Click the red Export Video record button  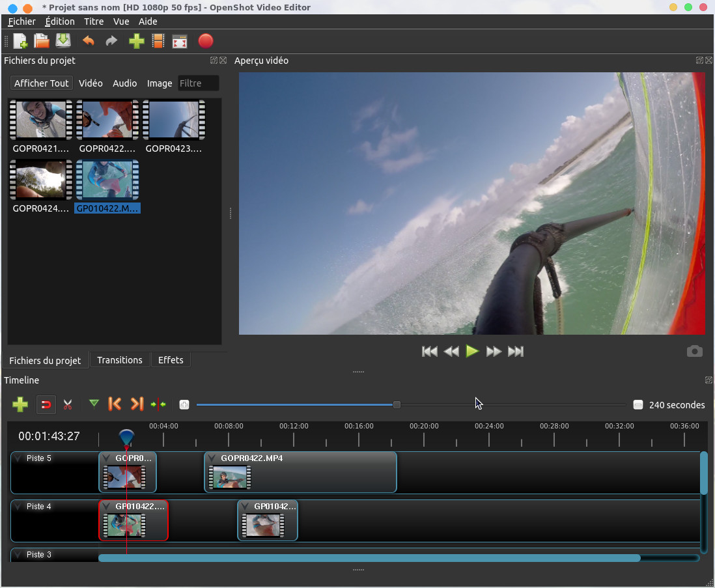[x=205, y=42]
